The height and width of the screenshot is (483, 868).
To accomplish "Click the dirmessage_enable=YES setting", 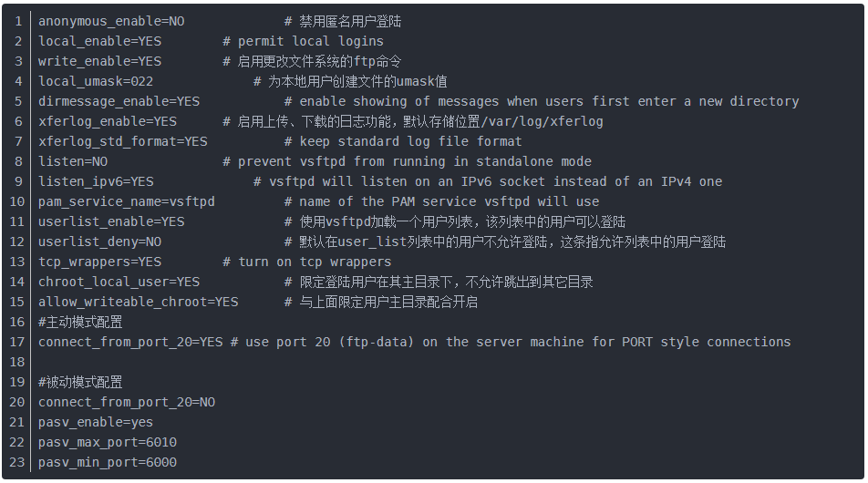I will (x=119, y=101).
